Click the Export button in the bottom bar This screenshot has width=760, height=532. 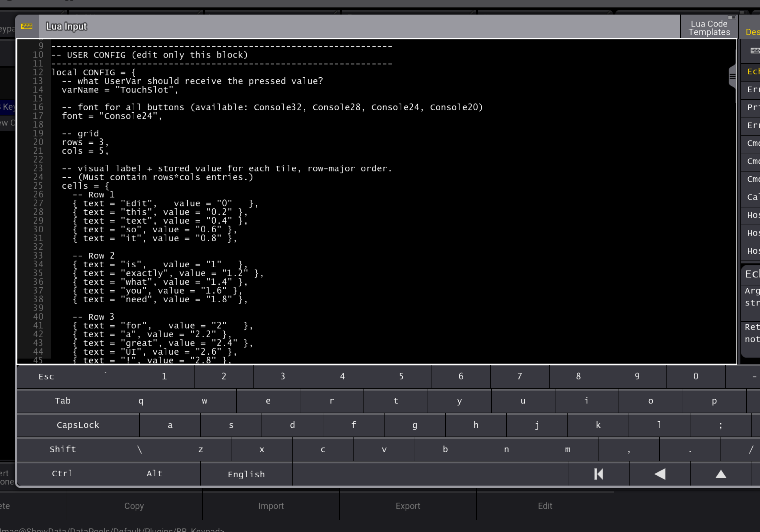tap(408, 505)
